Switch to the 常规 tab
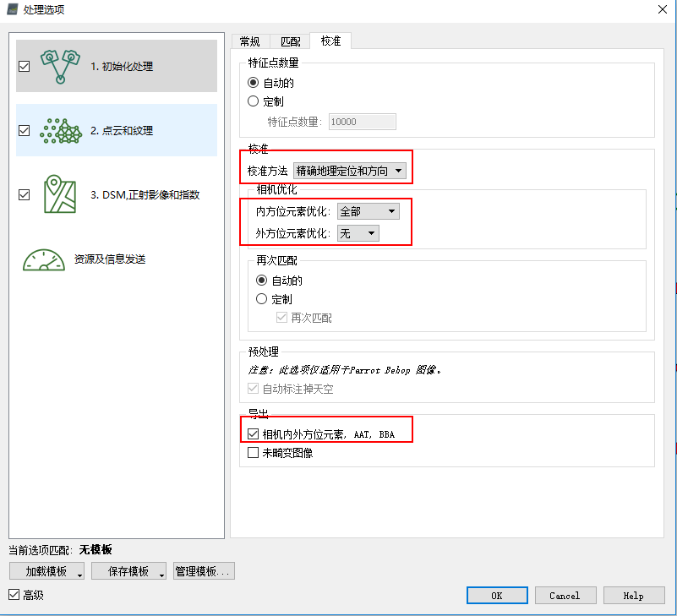The width and height of the screenshot is (677, 616). 249,41
